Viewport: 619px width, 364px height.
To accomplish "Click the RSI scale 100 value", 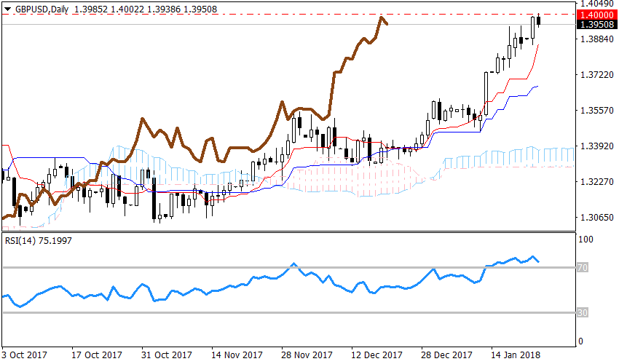I will [x=586, y=240].
